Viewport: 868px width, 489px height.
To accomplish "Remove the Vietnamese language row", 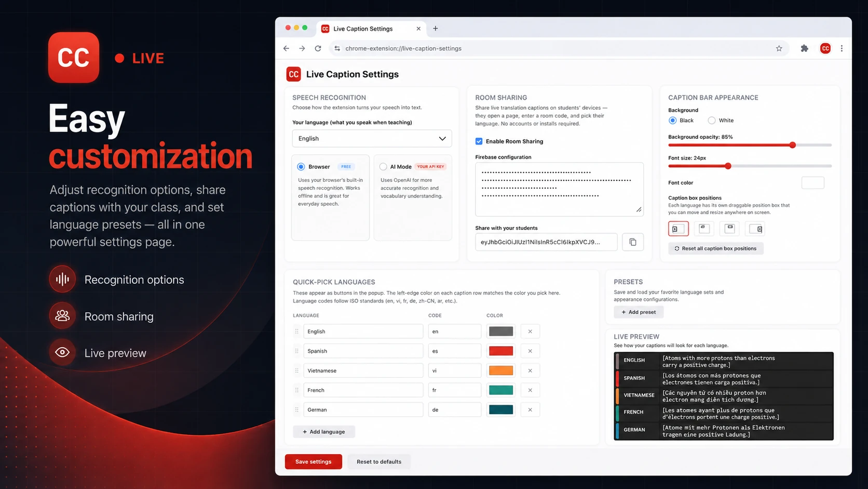I will click(x=530, y=371).
